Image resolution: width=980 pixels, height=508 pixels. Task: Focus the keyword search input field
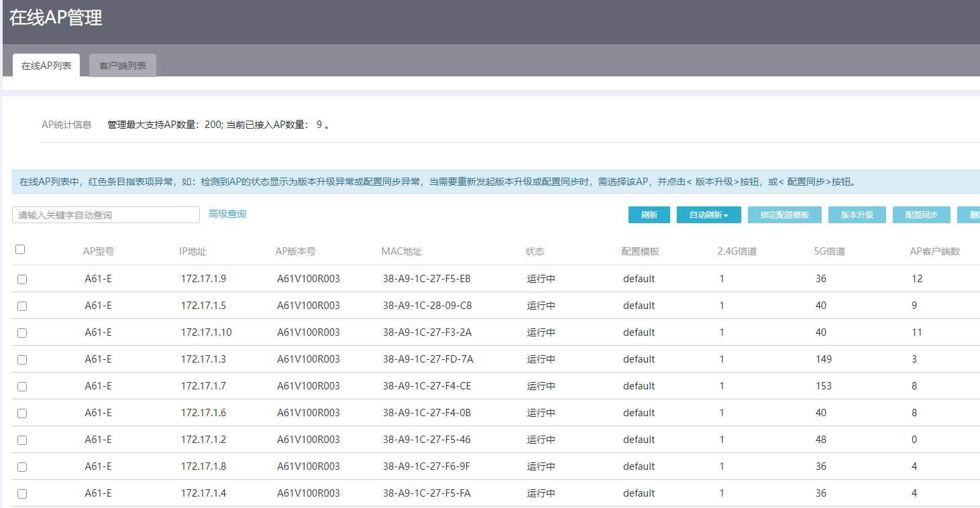[x=106, y=215]
